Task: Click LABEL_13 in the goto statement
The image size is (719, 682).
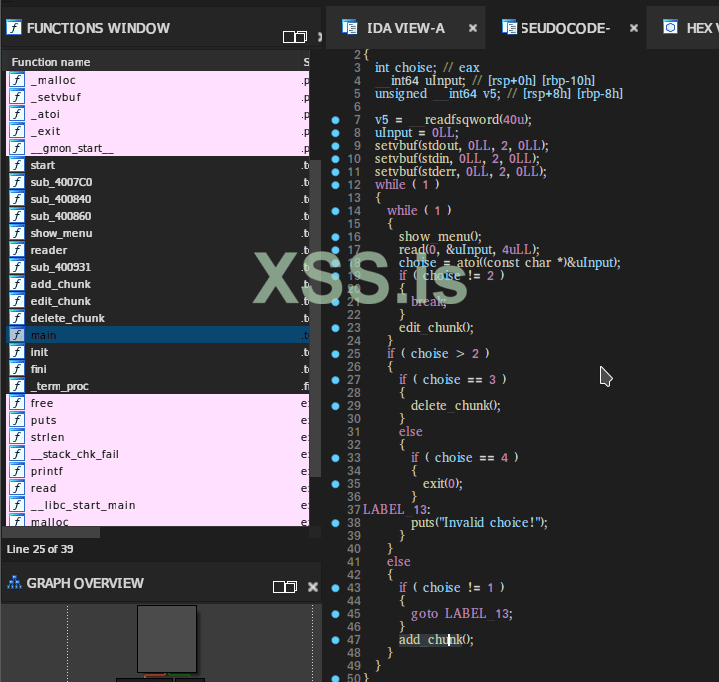Action: [x=476, y=613]
